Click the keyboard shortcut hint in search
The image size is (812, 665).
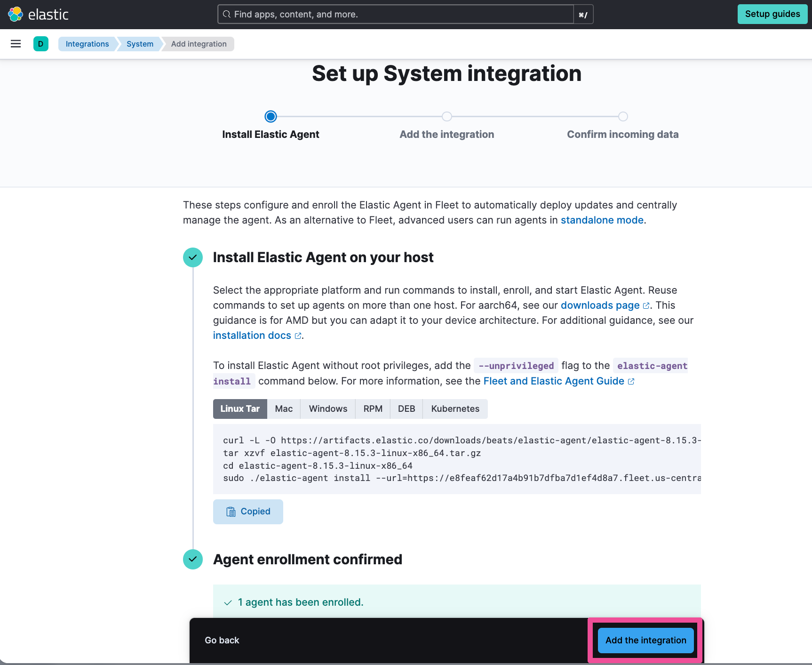583,15
